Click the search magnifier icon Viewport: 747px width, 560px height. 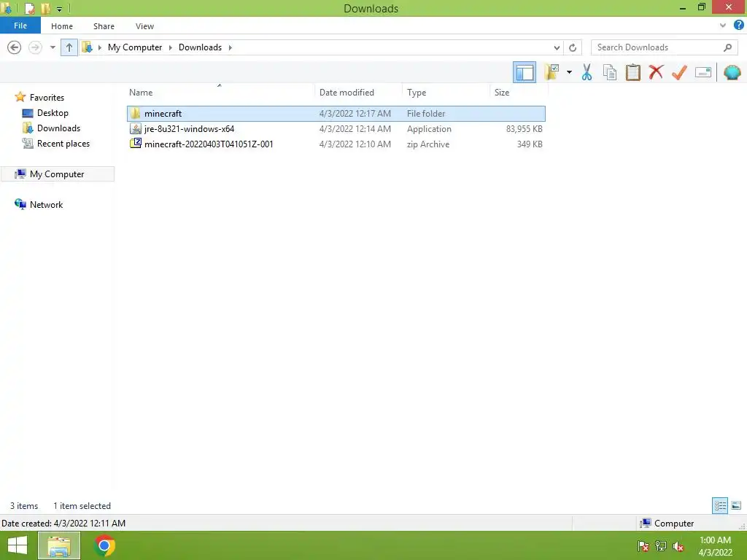click(727, 47)
